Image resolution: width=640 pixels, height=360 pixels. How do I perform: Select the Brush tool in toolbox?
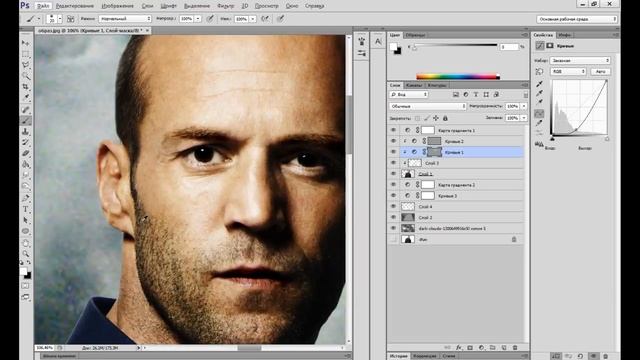tap(26, 120)
